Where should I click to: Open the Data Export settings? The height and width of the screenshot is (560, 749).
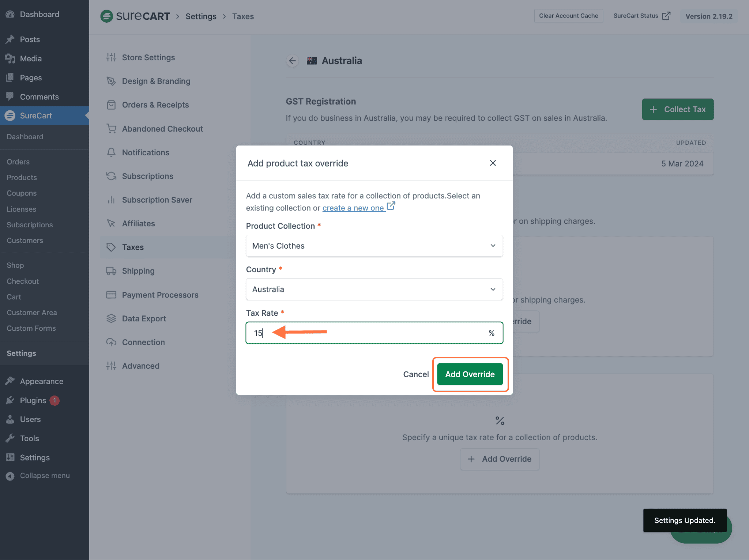(143, 318)
